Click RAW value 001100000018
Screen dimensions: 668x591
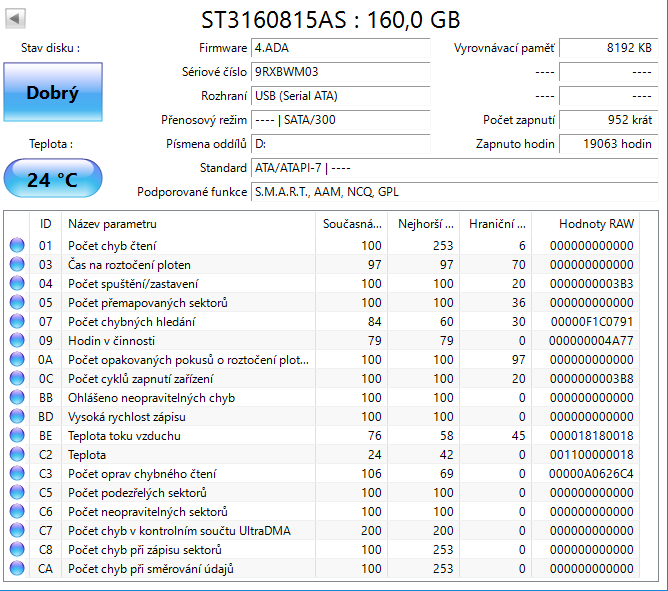592,455
